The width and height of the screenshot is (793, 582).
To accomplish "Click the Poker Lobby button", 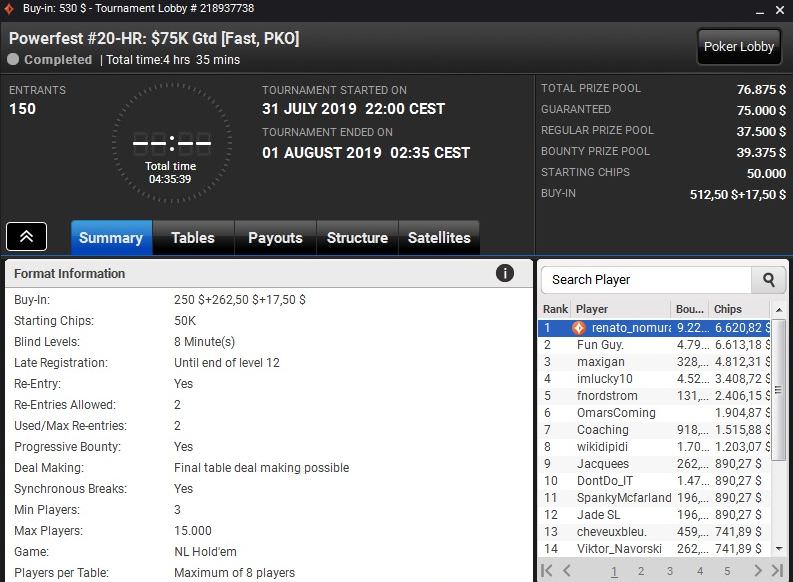I will click(x=739, y=47).
